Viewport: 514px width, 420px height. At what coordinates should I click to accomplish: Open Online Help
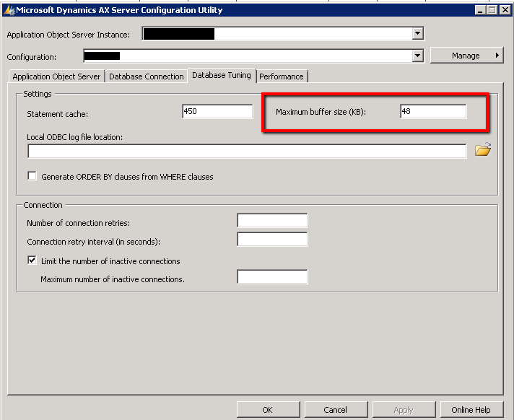click(x=471, y=409)
